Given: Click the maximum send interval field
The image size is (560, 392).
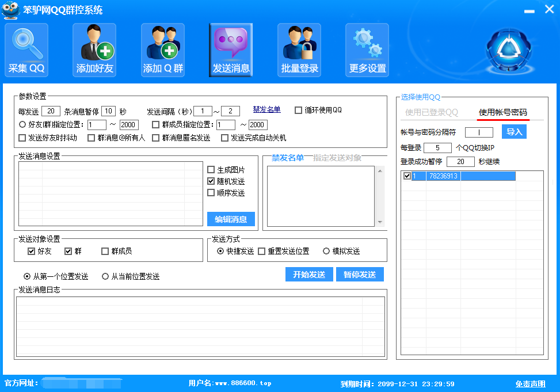Looking at the screenshot, I should (x=230, y=111).
